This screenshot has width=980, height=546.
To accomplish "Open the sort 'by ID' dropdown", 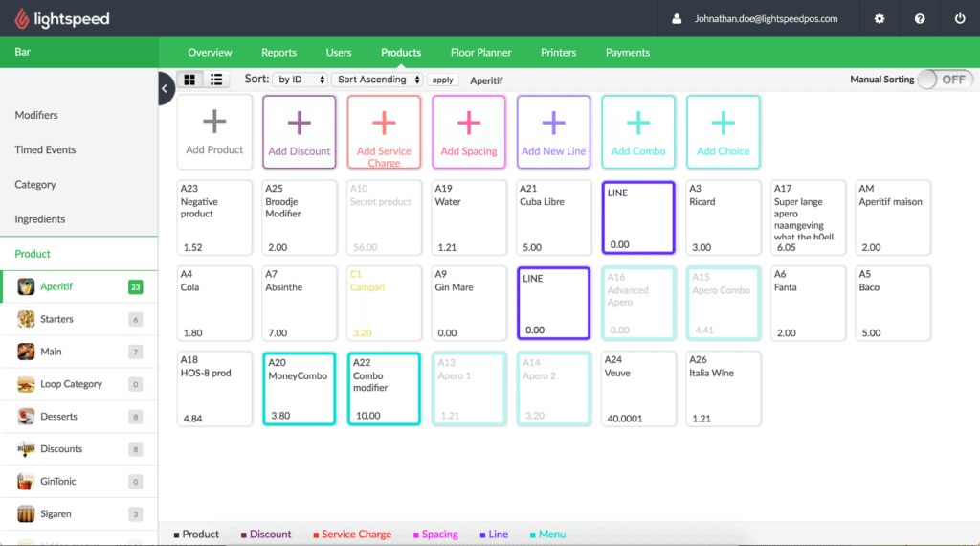I will tap(301, 80).
